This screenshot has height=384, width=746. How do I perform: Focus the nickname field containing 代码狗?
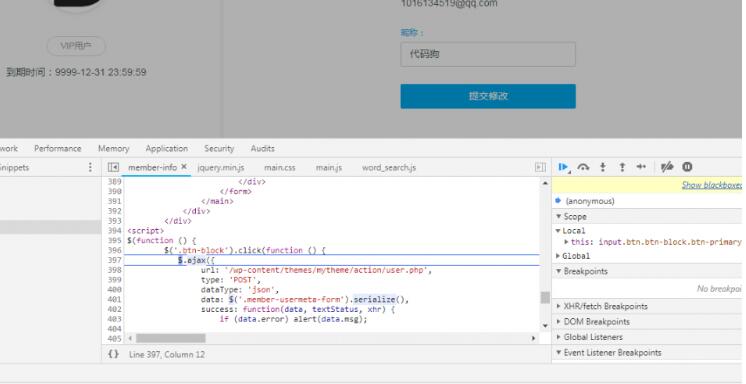pyautogui.click(x=488, y=54)
